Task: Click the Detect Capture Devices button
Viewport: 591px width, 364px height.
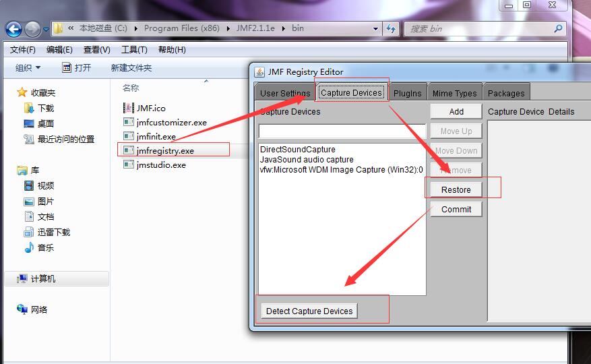Action: point(309,311)
